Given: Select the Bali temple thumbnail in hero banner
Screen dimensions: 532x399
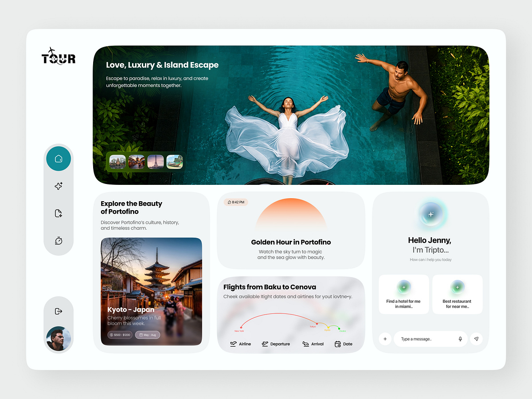Looking at the screenshot, I should pyautogui.click(x=117, y=161).
